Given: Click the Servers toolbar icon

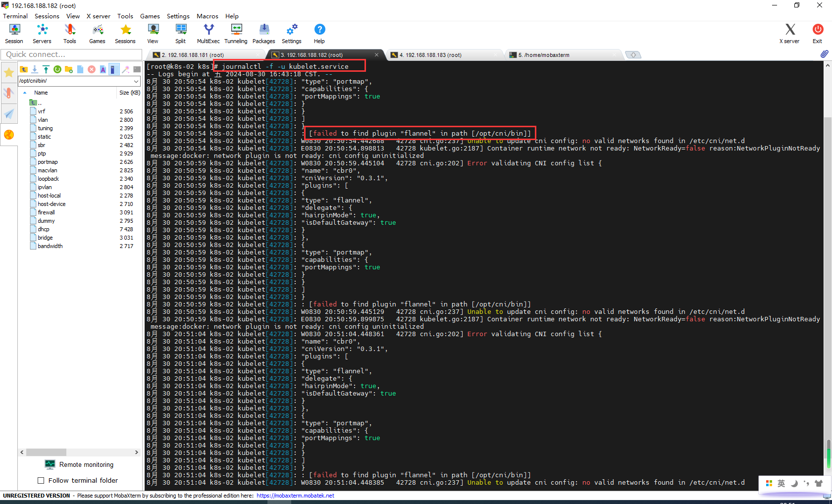Looking at the screenshot, I should (x=42, y=34).
